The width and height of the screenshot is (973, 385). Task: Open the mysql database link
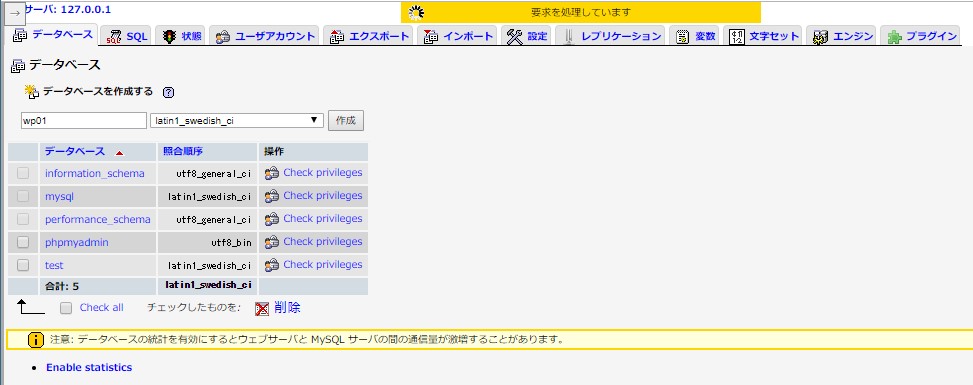(x=60, y=196)
